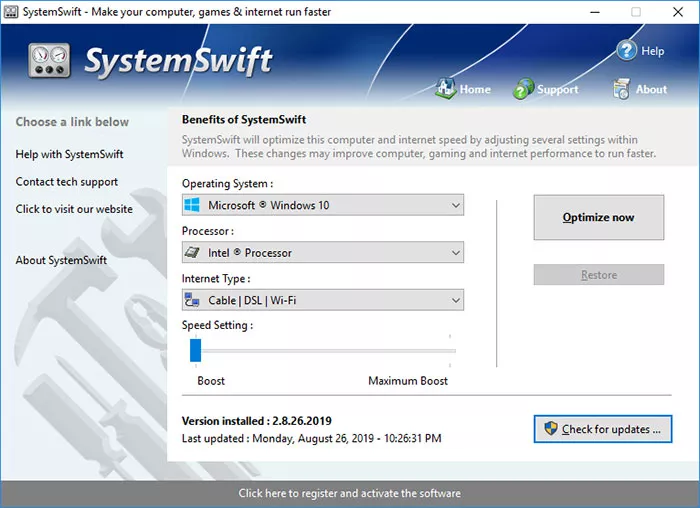Viewport: 700px width, 508px height.
Task: Click the SystemSwift gauges logo icon
Action: (x=49, y=60)
